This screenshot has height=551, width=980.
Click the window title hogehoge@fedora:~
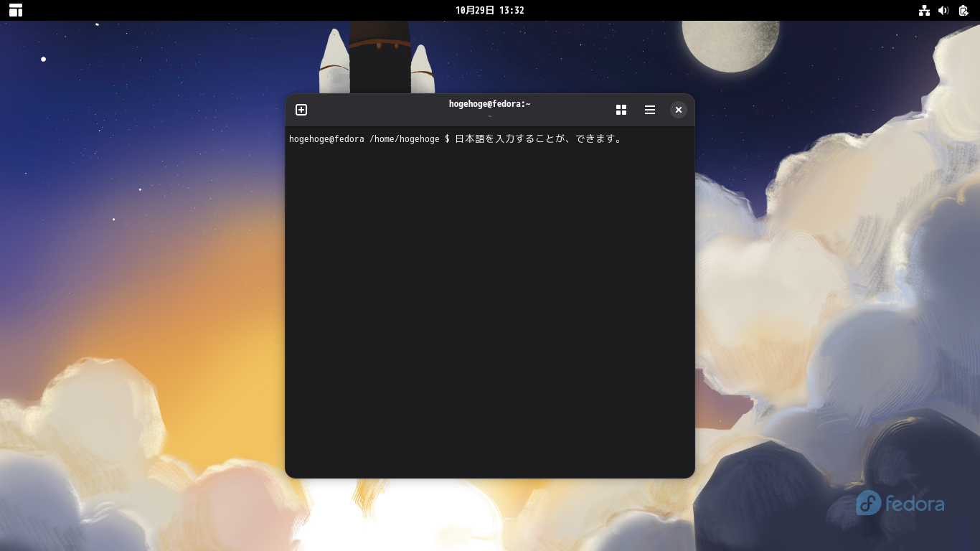click(490, 103)
